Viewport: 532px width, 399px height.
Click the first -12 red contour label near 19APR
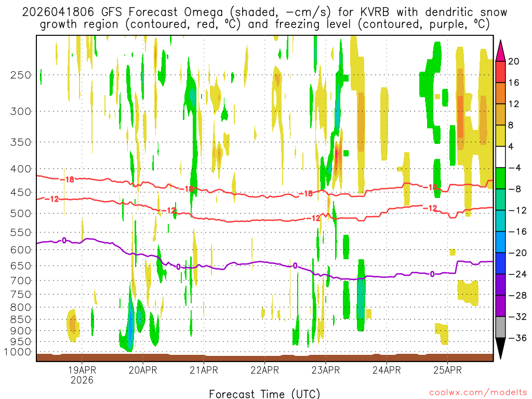point(51,199)
